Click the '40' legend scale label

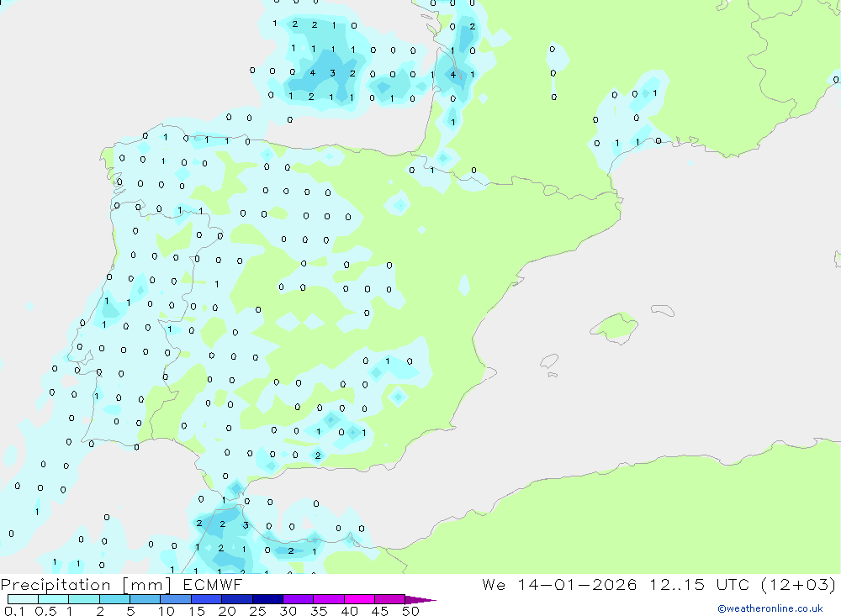[x=350, y=611]
